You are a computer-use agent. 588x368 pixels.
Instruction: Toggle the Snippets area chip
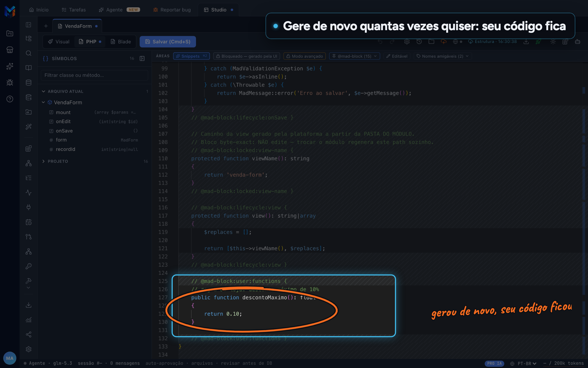[191, 56]
